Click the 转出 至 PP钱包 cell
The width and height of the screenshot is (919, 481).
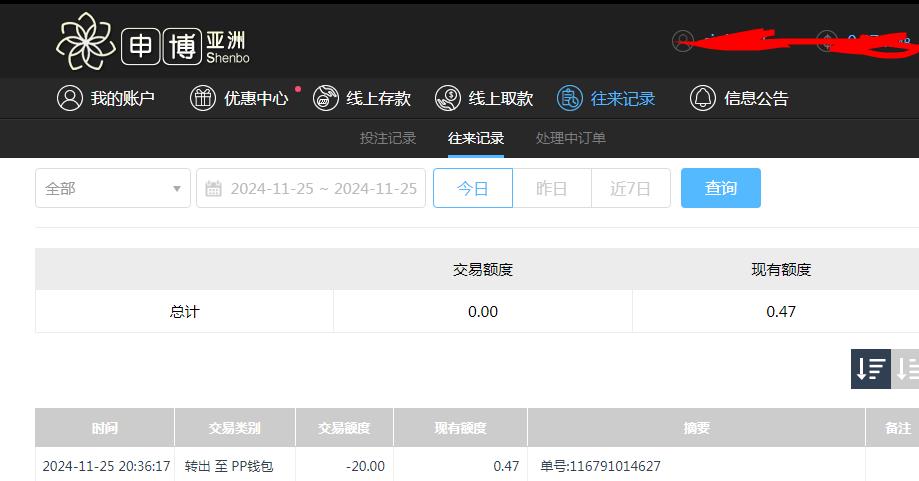[x=229, y=466]
